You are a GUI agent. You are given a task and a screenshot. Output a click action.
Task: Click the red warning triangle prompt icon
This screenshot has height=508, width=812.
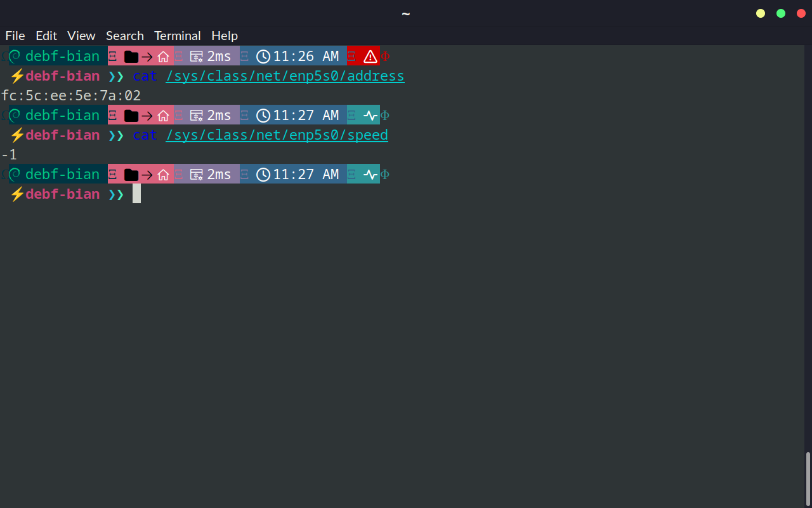pos(370,57)
